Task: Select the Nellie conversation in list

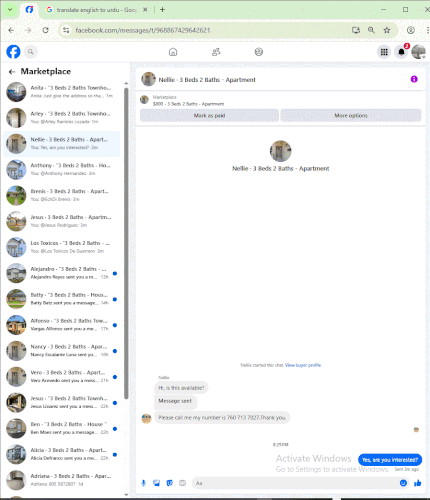Action: tap(62, 144)
